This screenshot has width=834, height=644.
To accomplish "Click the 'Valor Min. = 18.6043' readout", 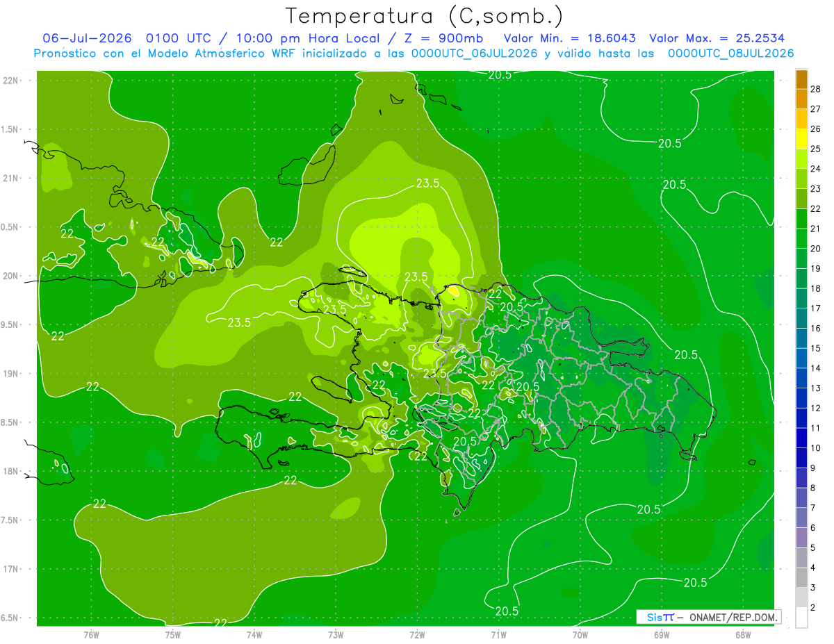I will point(570,38).
